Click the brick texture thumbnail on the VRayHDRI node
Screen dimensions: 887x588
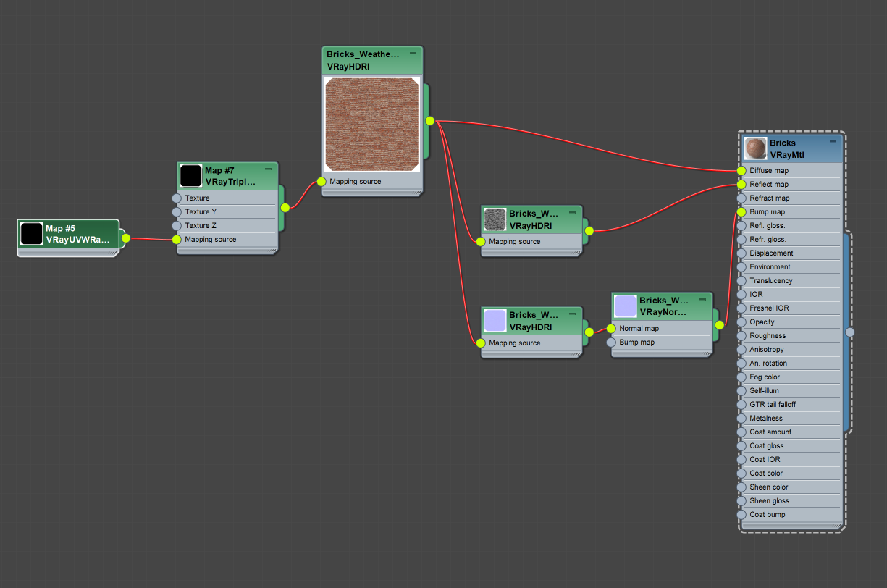[x=371, y=125]
